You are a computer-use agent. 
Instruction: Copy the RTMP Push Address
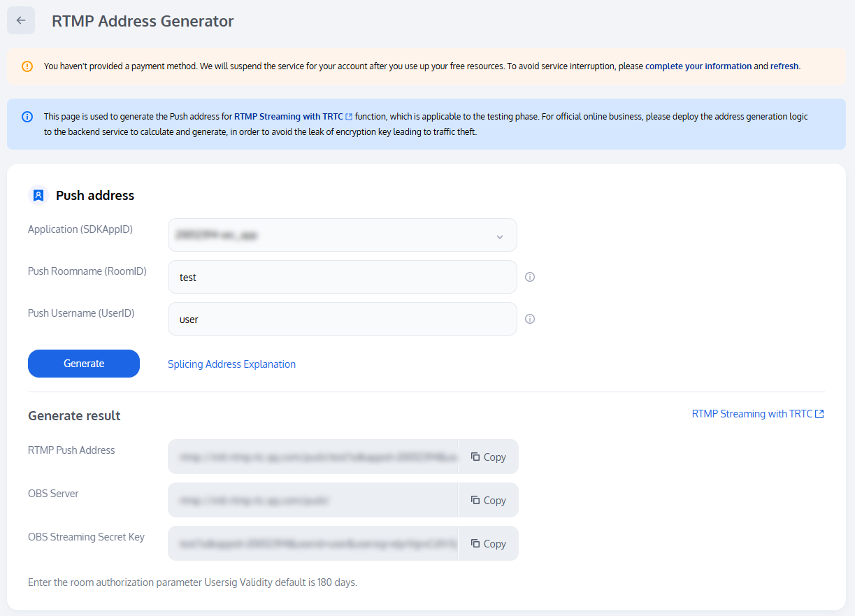488,457
